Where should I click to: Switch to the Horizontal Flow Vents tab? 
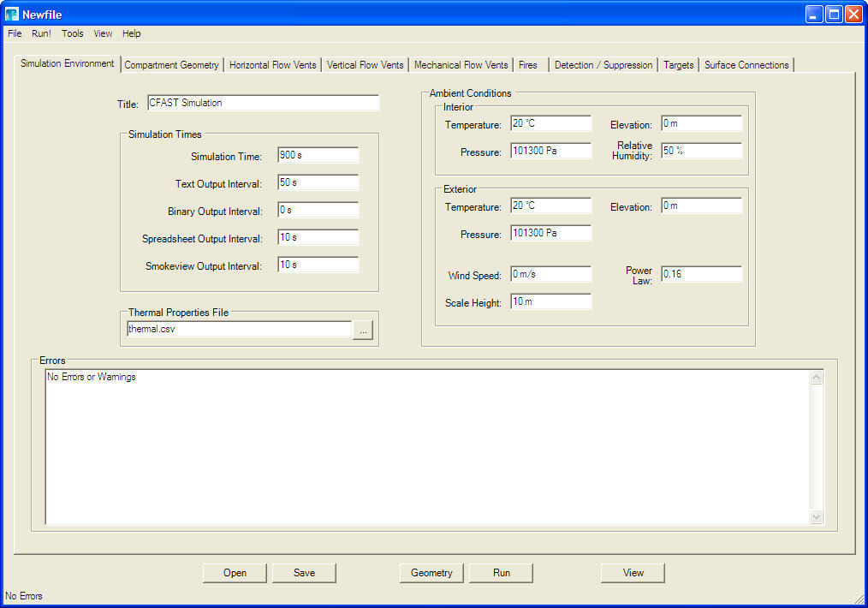click(272, 65)
